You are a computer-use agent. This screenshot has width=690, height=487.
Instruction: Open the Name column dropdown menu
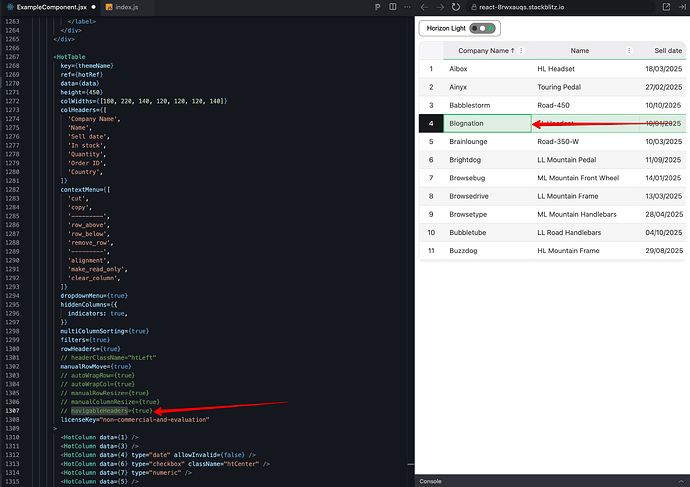629,51
